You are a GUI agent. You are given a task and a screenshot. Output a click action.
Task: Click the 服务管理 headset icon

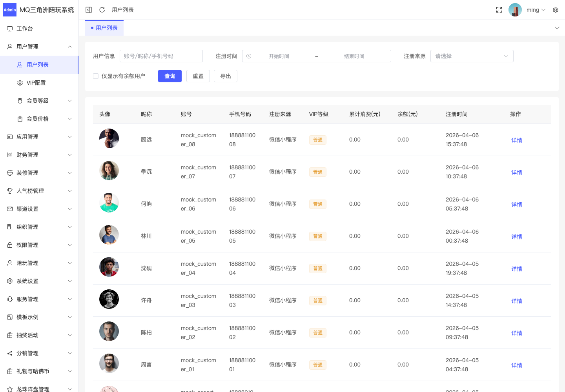(10, 299)
